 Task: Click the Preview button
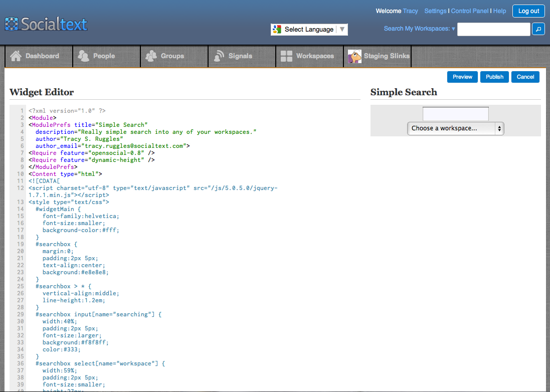pyautogui.click(x=462, y=77)
